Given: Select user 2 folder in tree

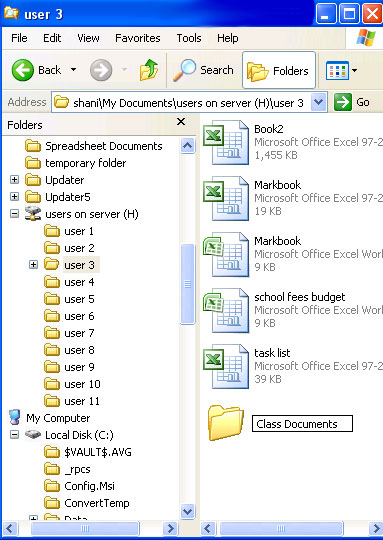Looking at the screenshot, I should click(69, 248).
